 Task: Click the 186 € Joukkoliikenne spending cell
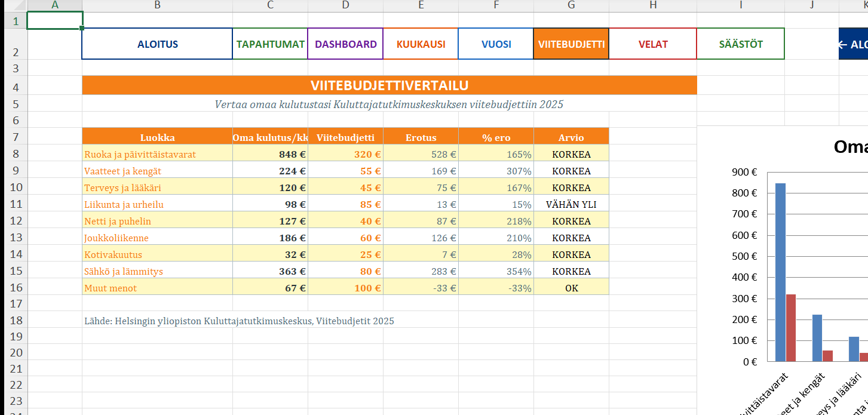pos(270,238)
